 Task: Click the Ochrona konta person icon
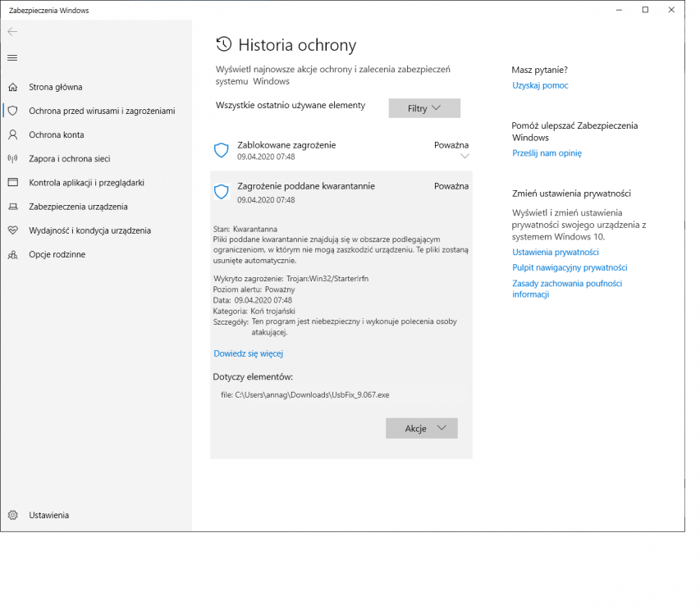pyautogui.click(x=12, y=134)
